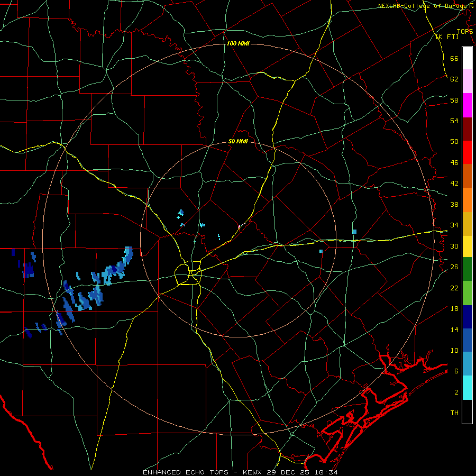Click the light orange legend swatch
Viewport: 476px width, 476px height.
click(467, 199)
